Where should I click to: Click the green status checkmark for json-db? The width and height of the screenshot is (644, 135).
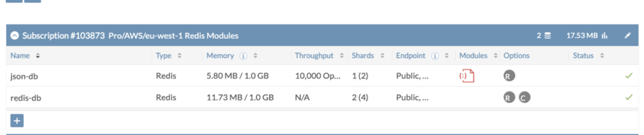coord(629,75)
